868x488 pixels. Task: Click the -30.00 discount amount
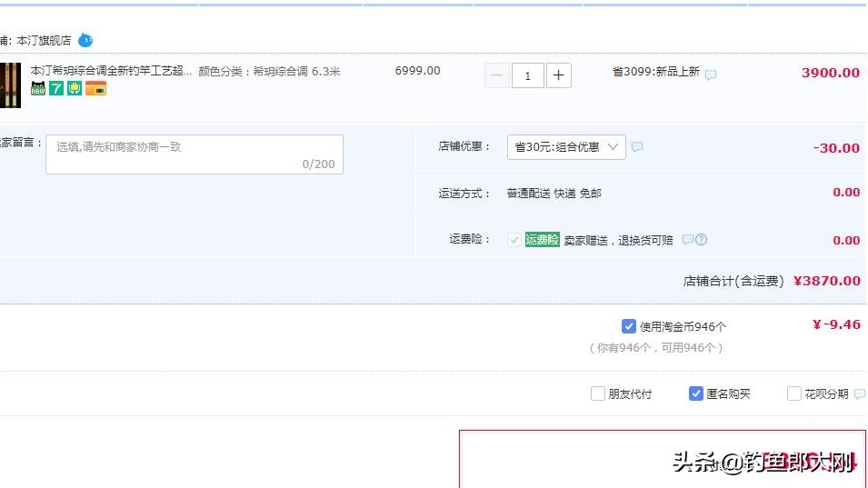[836, 148]
